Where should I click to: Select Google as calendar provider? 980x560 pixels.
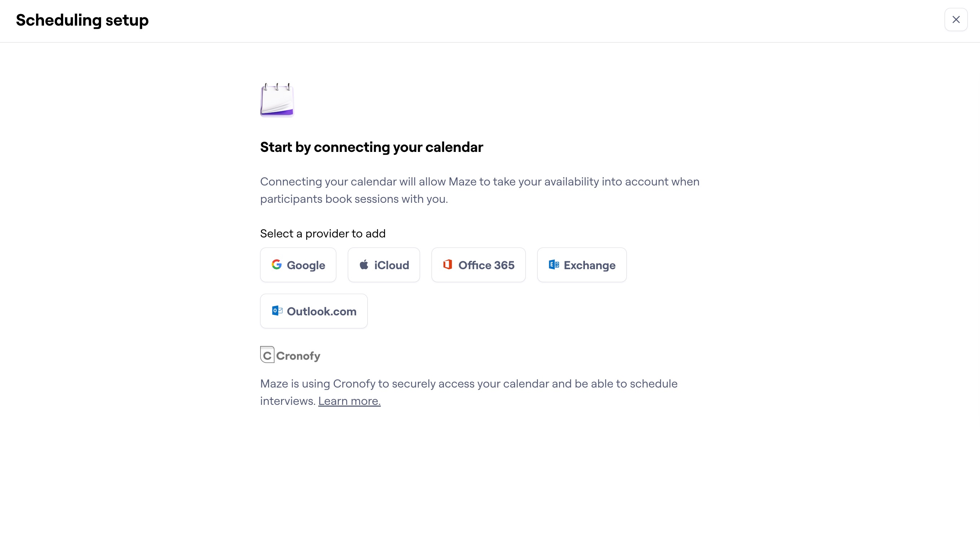pyautogui.click(x=298, y=264)
